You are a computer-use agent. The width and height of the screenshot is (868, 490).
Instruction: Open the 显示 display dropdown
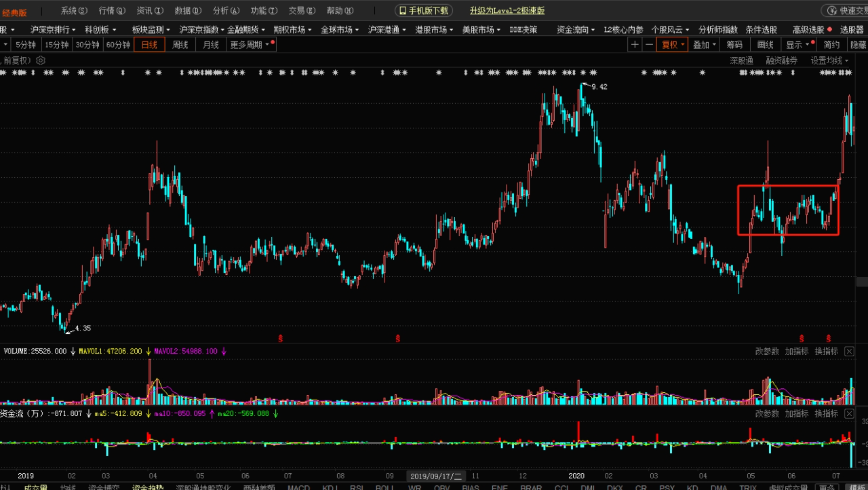[799, 45]
